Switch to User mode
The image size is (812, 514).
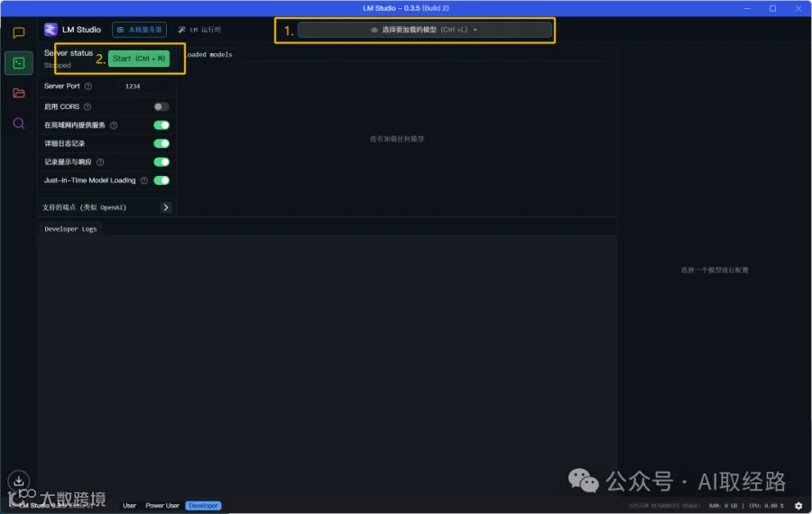129,505
